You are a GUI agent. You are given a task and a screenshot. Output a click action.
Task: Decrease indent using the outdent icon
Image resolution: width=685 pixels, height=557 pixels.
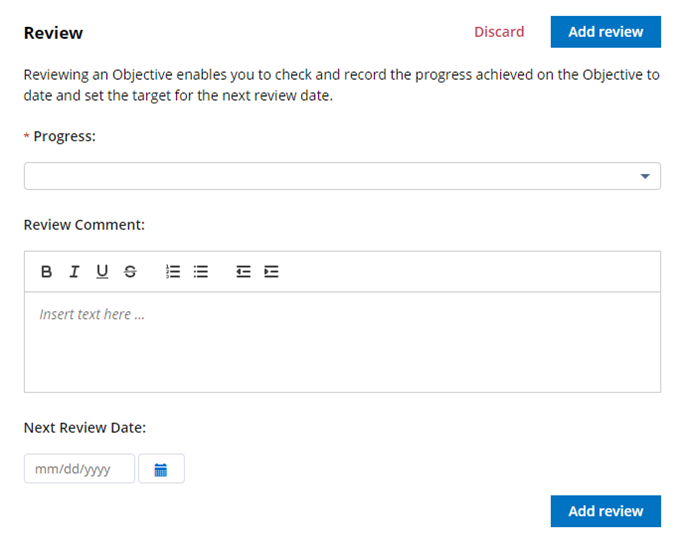[243, 272]
